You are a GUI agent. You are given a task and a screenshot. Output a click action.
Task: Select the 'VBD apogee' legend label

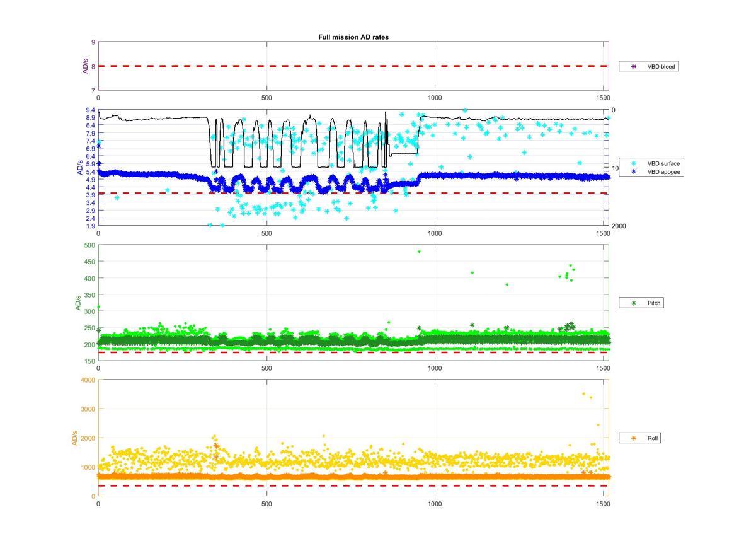[x=665, y=171]
